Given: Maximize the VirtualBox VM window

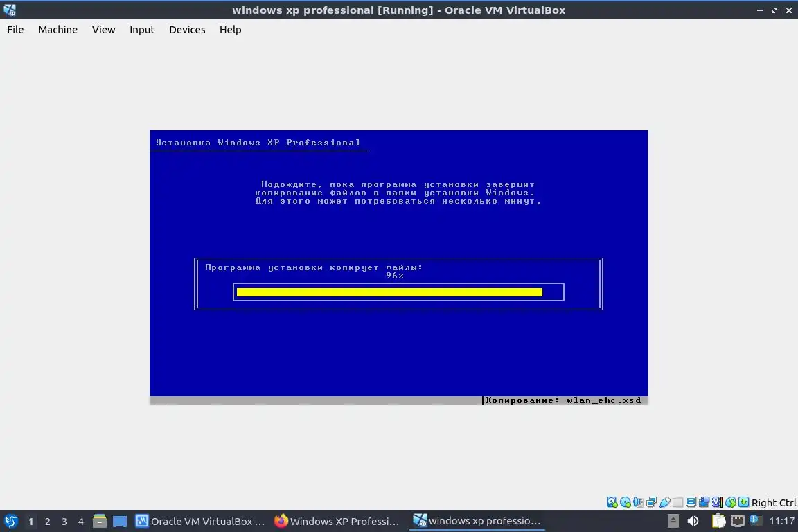Looking at the screenshot, I should click(x=774, y=10).
